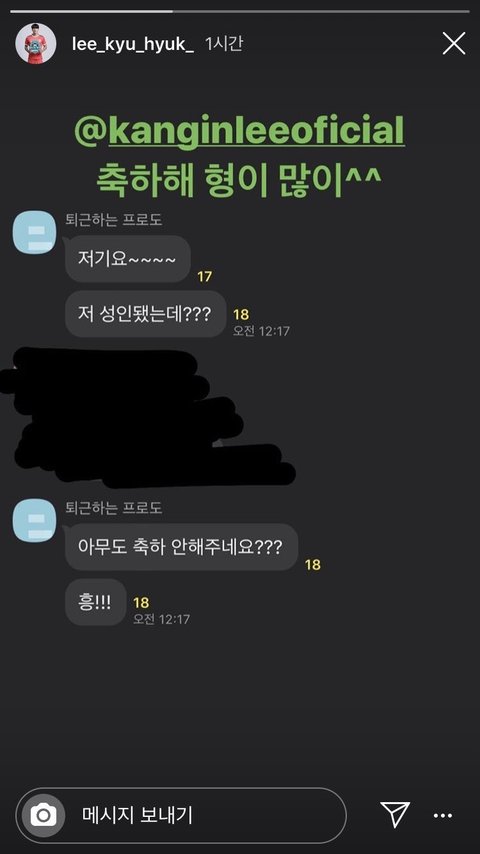Tap the 흥!!! chat bubble

click(95, 602)
